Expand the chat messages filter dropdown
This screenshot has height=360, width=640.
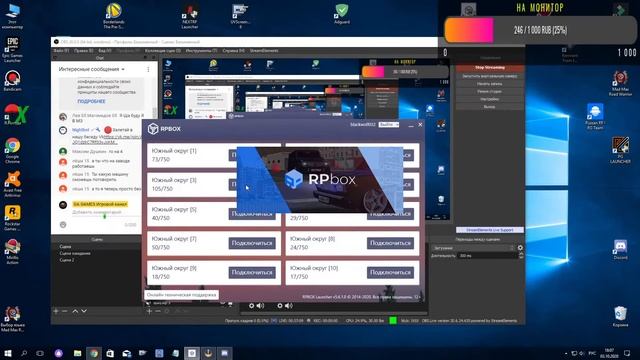(x=91, y=69)
